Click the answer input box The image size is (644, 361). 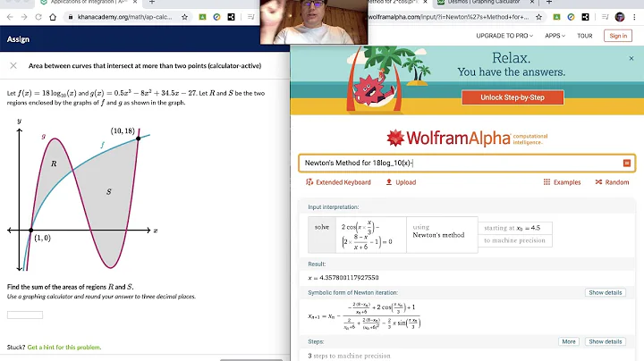[x=25, y=315]
